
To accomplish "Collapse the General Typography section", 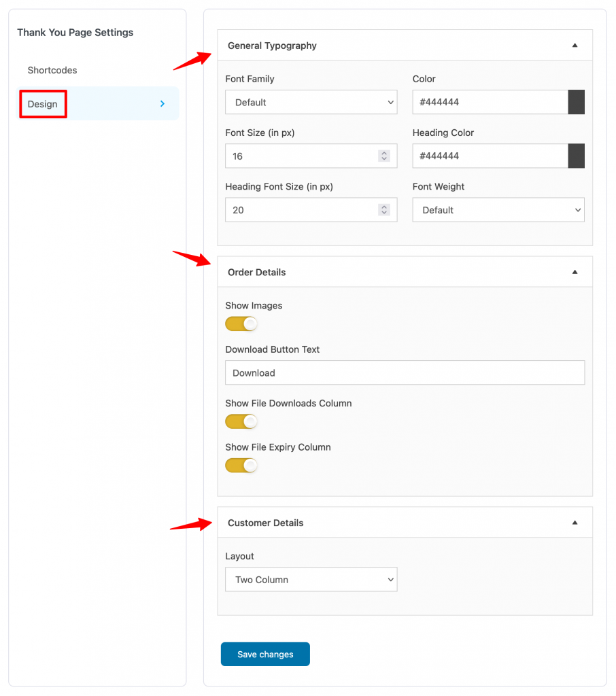I will [575, 45].
